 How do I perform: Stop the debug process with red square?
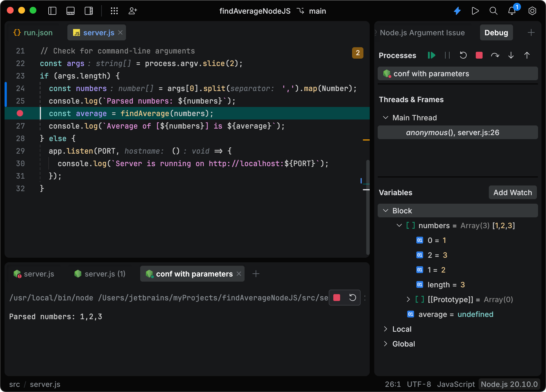pos(479,55)
